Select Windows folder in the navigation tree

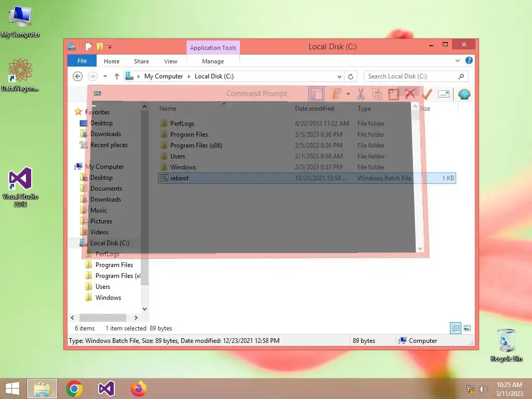108,298
